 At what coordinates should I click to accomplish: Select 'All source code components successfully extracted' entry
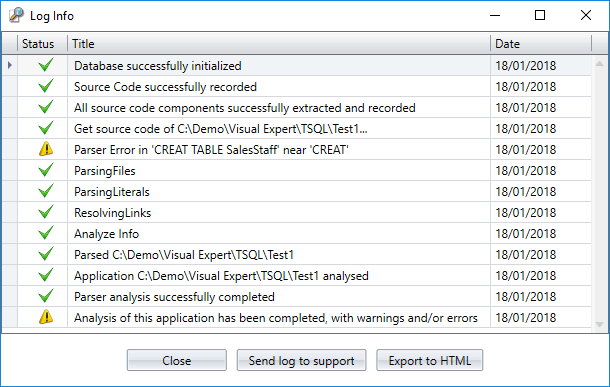tap(245, 108)
